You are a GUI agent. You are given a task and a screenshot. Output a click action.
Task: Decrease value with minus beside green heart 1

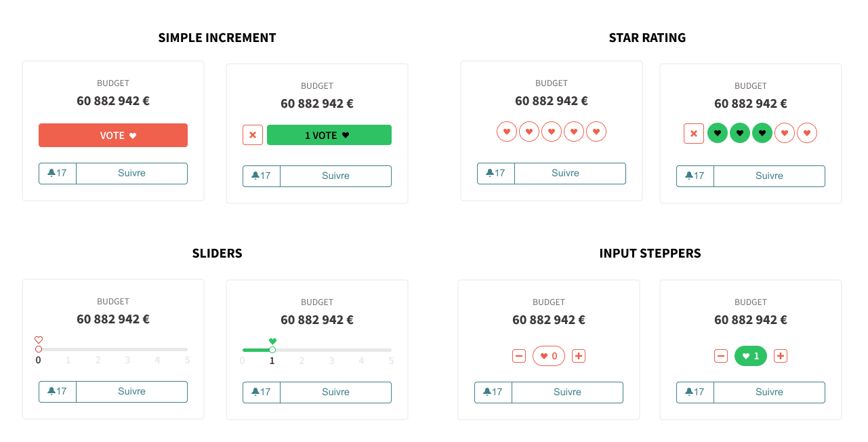click(x=721, y=356)
